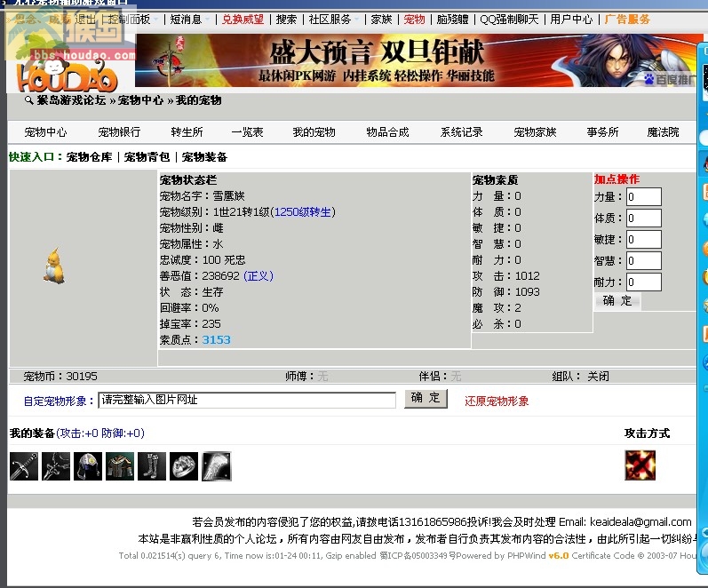Switch to the 事务所 tab
The image size is (708, 588).
[x=603, y=132]
